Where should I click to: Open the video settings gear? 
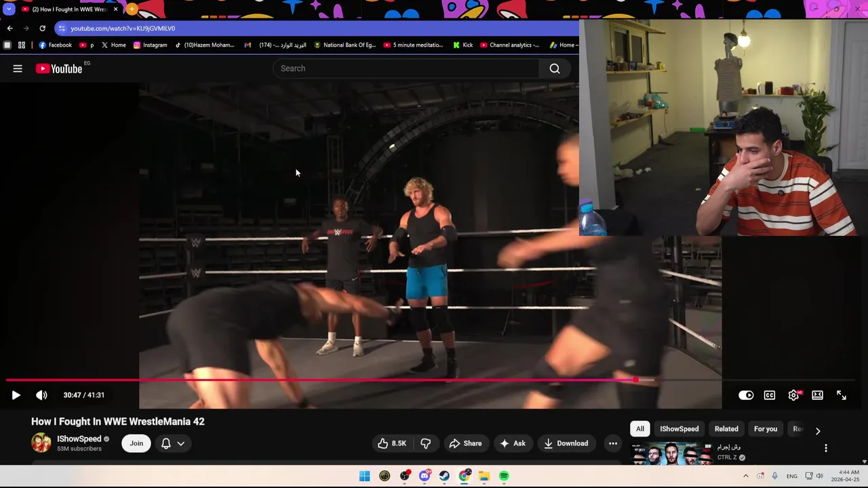[793, 395]
